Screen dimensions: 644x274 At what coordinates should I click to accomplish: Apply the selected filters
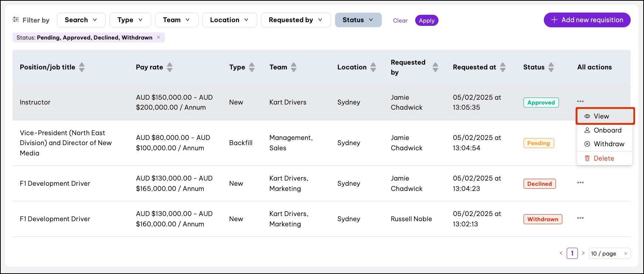click(x=427, y=21)
